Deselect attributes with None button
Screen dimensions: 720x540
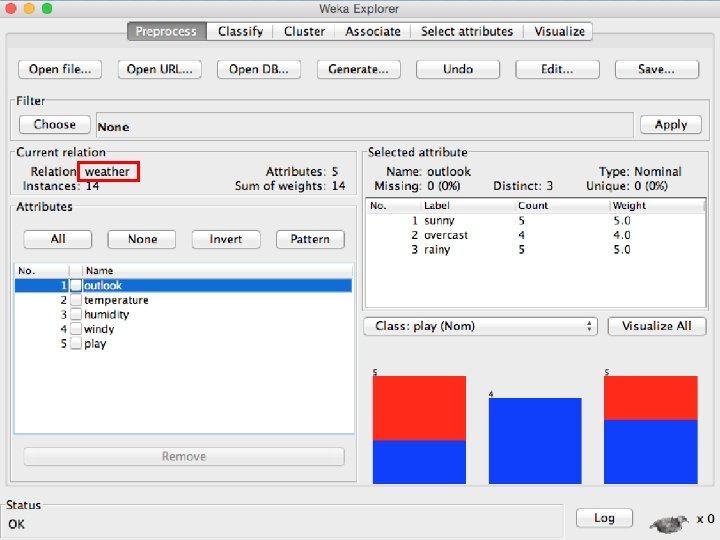coord(142,239)
